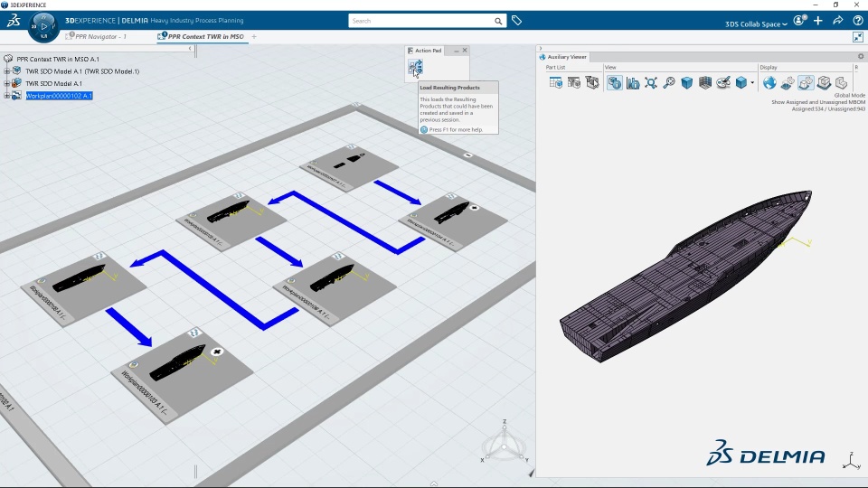868x488 pixels.
Task: Minimize the Action Pad panel
Action: click(456, 51)
